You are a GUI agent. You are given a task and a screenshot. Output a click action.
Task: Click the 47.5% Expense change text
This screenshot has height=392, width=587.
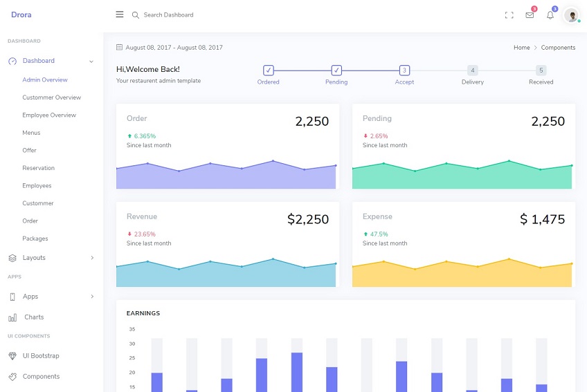point(379,234)
